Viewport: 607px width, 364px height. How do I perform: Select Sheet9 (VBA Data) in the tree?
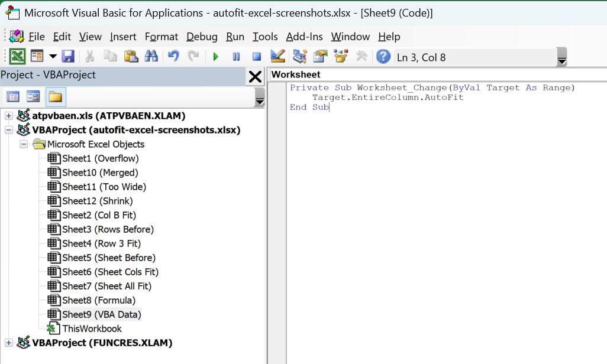coord(102,314)
